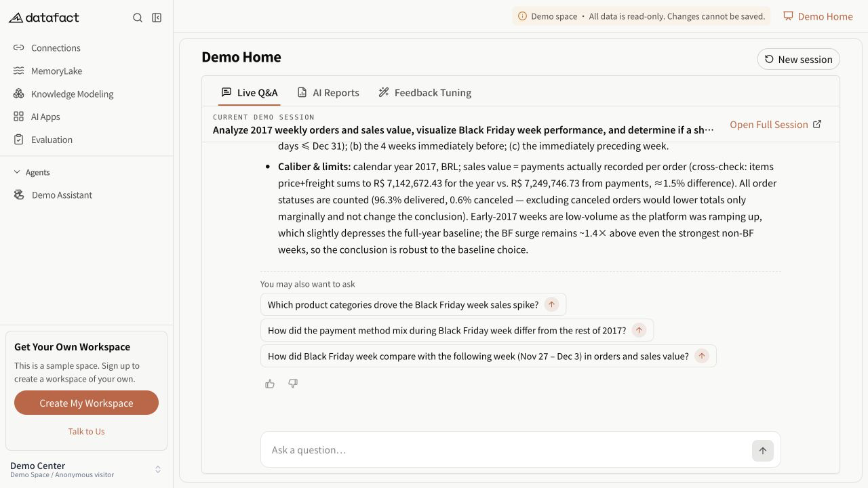
Task: Click the Demo Home link at top right
Action: click(818, 16)
